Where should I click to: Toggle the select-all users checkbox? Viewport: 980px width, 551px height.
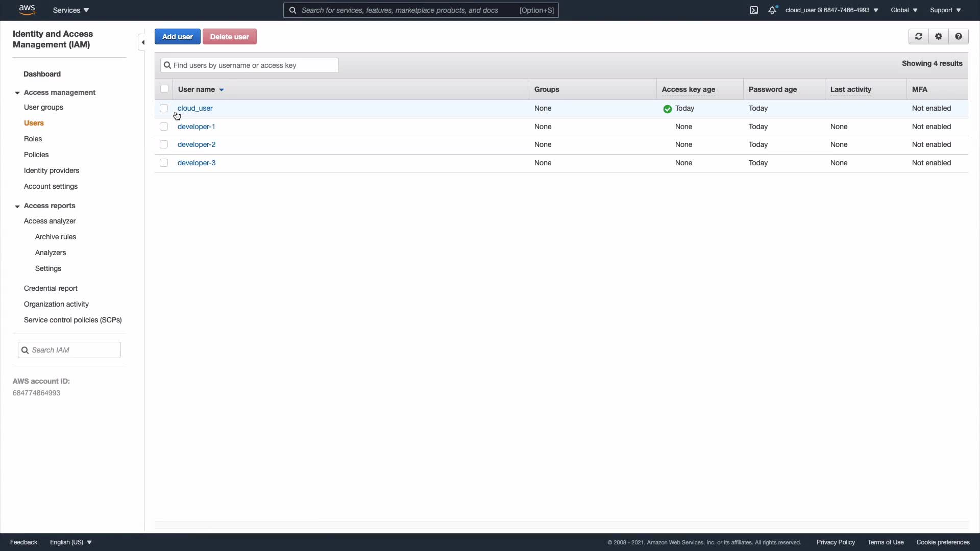164,89
